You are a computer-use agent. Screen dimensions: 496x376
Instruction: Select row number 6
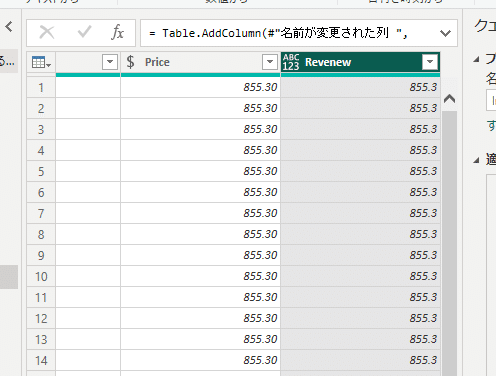41,193
